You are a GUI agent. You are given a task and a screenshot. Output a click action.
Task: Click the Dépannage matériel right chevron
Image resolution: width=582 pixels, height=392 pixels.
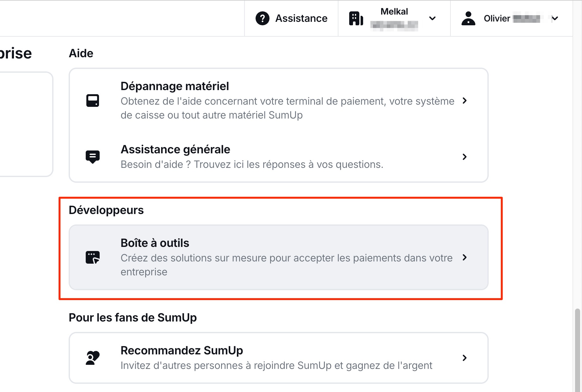point(464,101)
